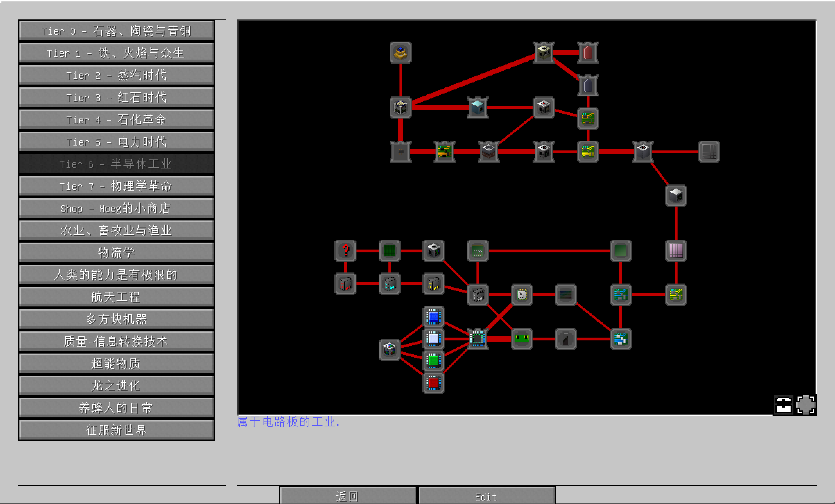This screenshot has height=504, width=835.
Task: Click the fit-to-view frame icon
Action: tap(806, 405)
